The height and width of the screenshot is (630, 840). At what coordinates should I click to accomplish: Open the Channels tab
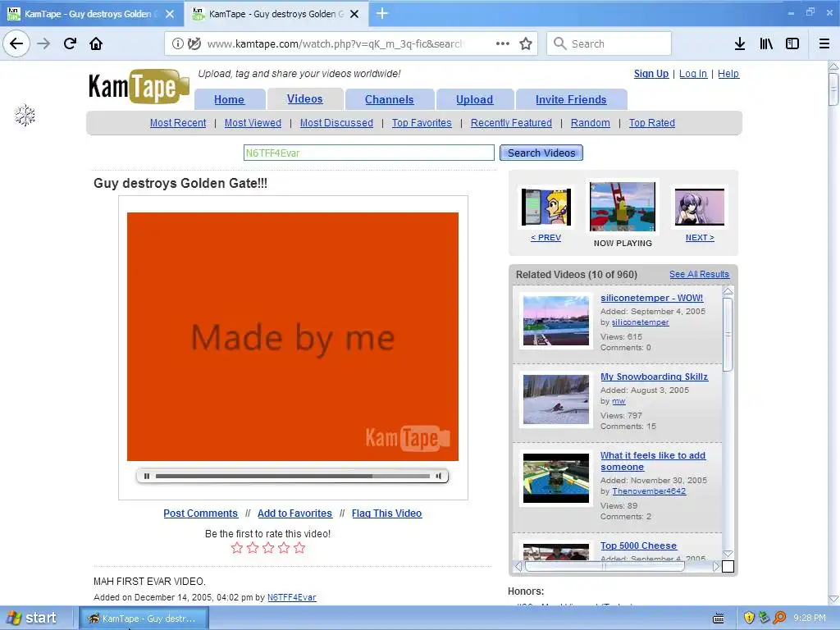coord(390,99)
